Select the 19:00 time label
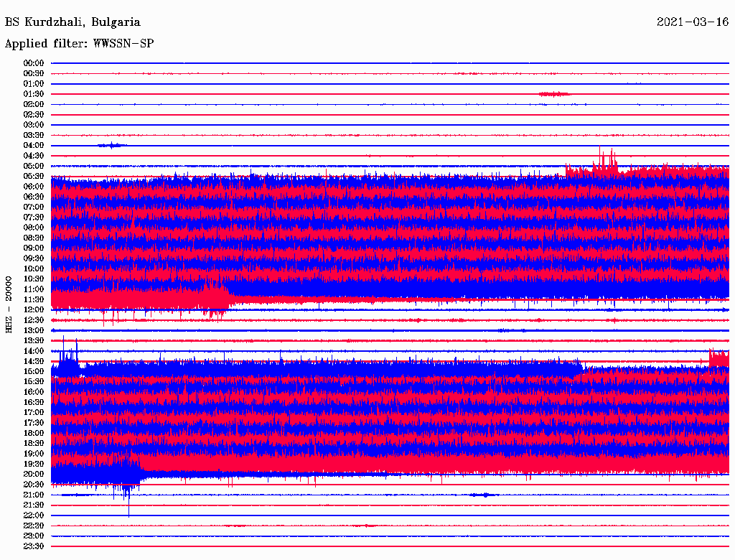The image size is (735, 560). pos(34,454)
